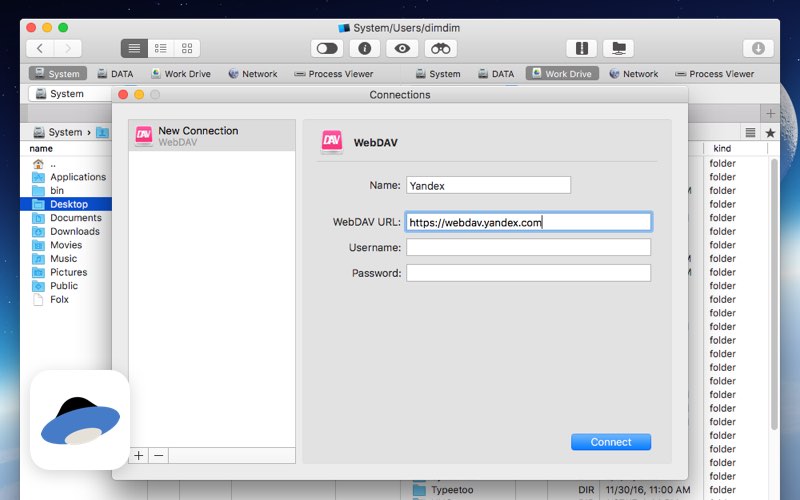
Task: Open the info button in toolbar
Action: [x=364, y=48]
